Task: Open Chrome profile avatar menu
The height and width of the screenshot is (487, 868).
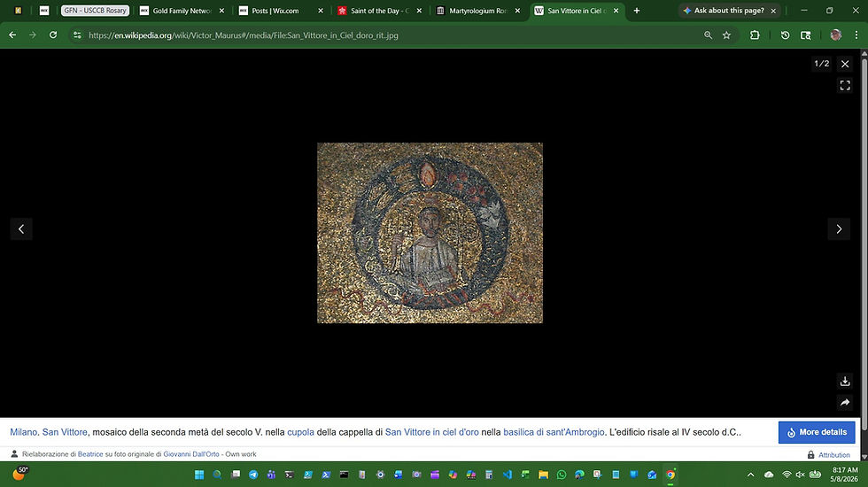Action: [836, 35]
